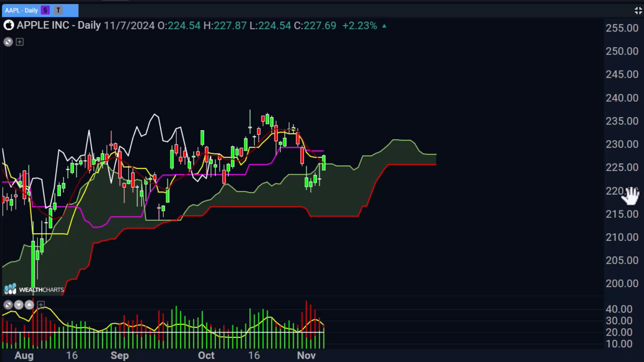644x362 pixels.
Task: Click the 40.00 volume axis label
Action: click(x=619, y=309)
